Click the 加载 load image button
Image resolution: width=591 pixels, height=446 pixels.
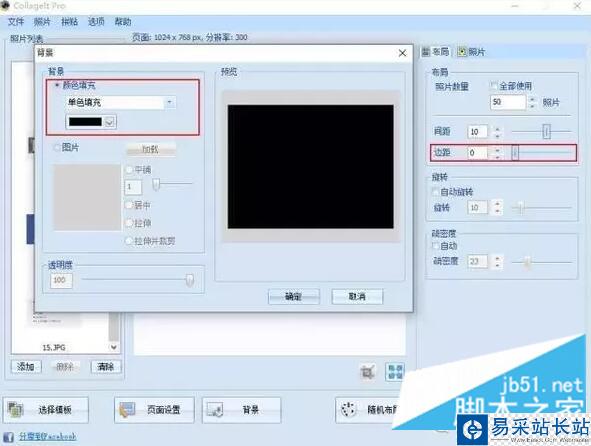point(151,150)
